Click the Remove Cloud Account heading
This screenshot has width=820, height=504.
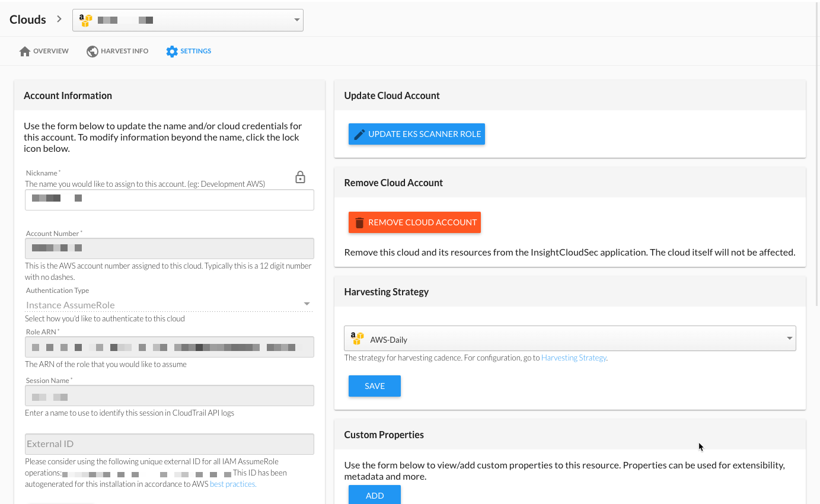point(394,183)
